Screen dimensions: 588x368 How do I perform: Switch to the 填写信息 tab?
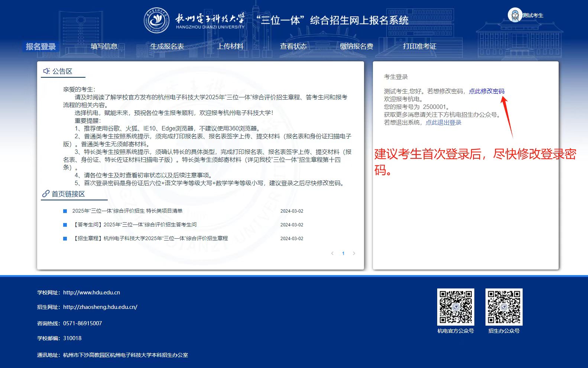104,46
